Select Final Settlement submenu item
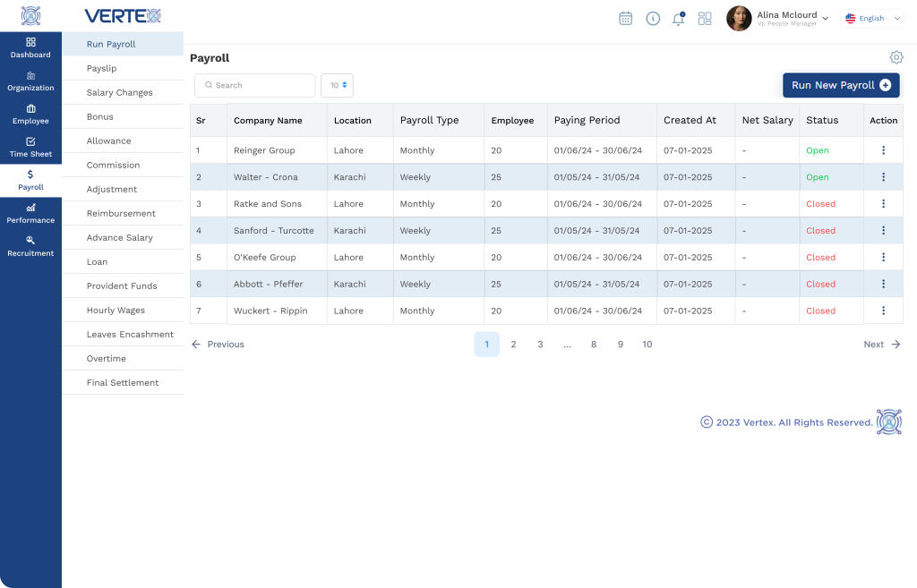This screenshot has height=588, width=917. 123,383
